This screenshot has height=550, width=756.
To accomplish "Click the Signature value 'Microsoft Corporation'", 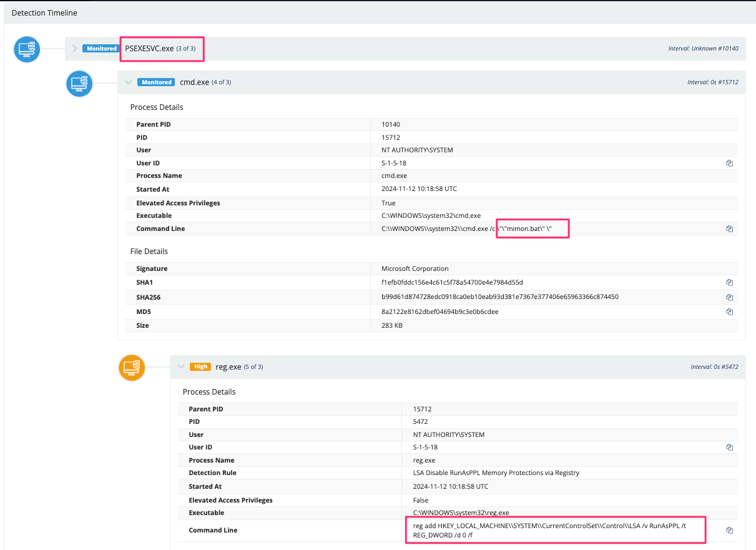I will [x=415, y=268].
